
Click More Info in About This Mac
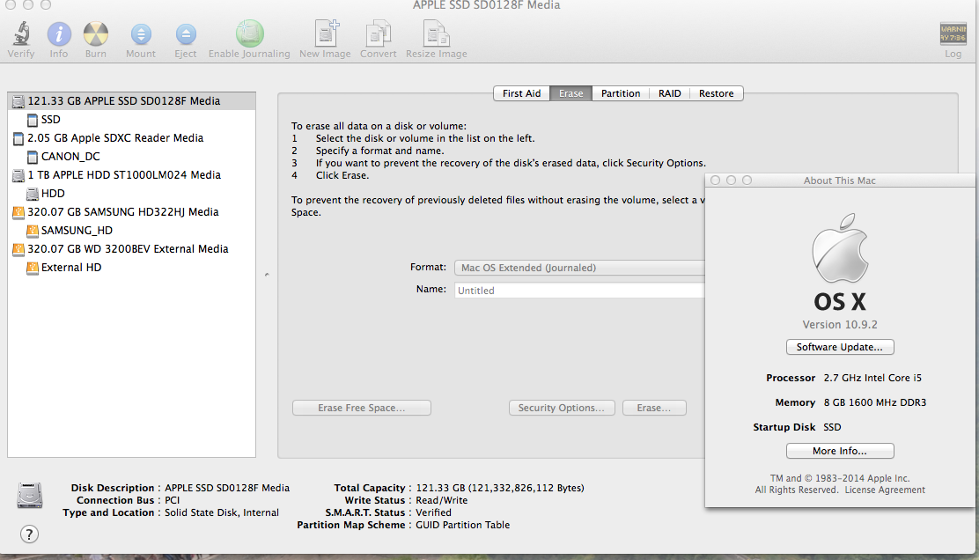[x=840, y=451]
